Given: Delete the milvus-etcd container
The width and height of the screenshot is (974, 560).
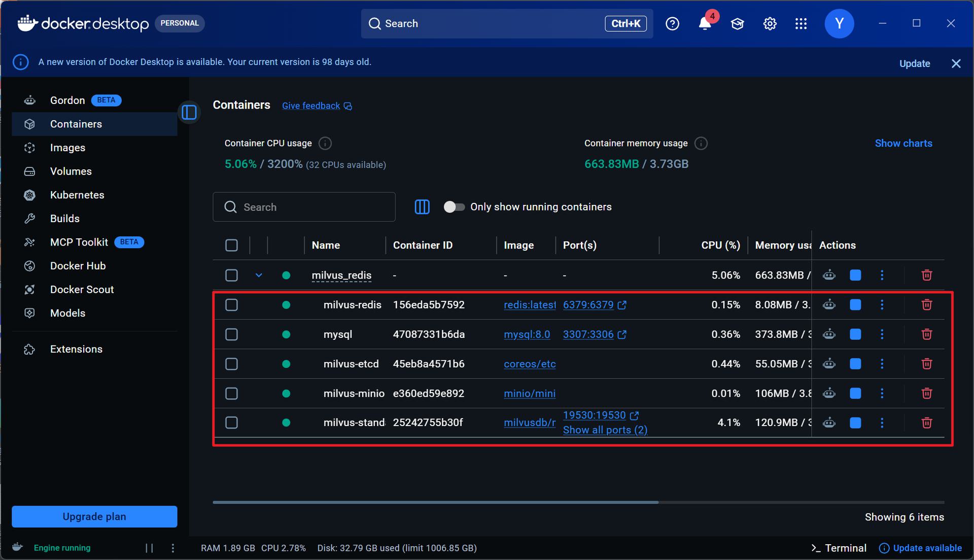Looking at the screenshot, I should point(927,364).
